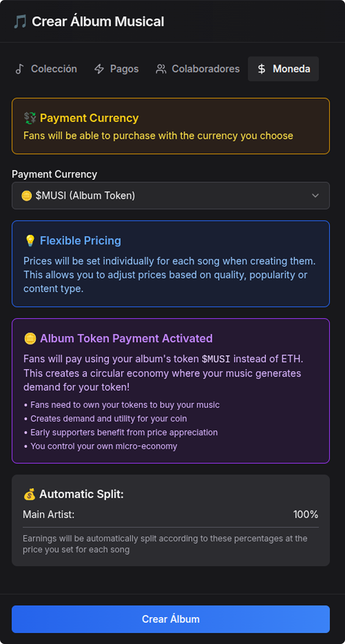Click the dollar sign Moneda icon
Viewport: 345px width, 644px height.
tap(262, 69)
